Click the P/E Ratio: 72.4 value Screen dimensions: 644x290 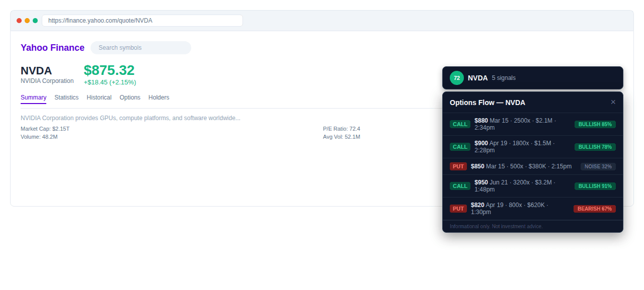(342, 129)
